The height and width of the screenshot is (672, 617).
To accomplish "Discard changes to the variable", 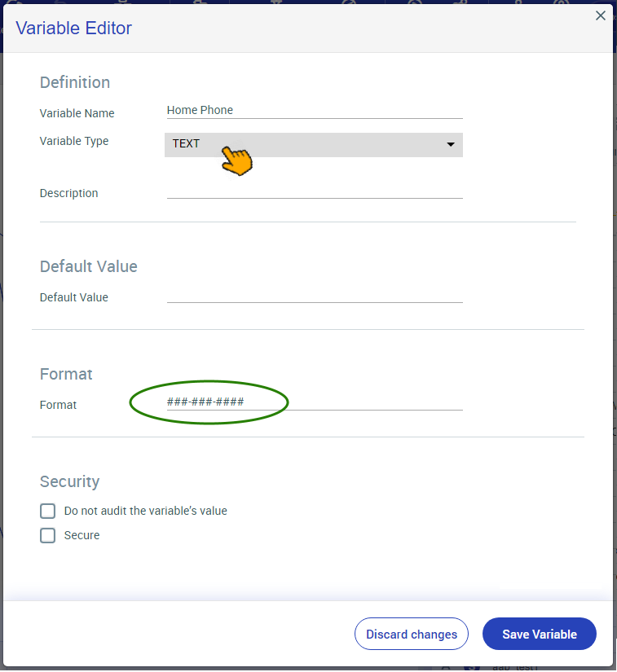I will 411,634.
